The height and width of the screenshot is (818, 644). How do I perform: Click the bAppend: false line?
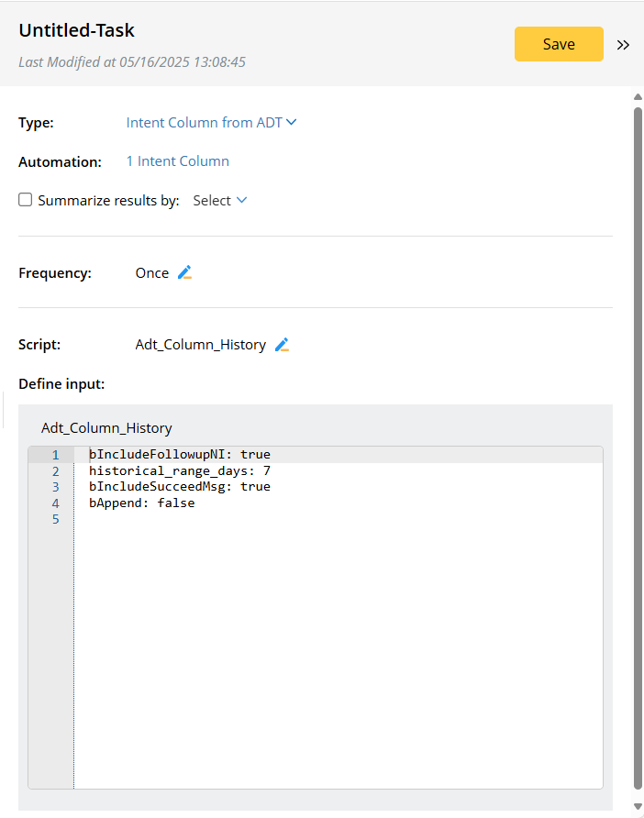tap(142, 503)
